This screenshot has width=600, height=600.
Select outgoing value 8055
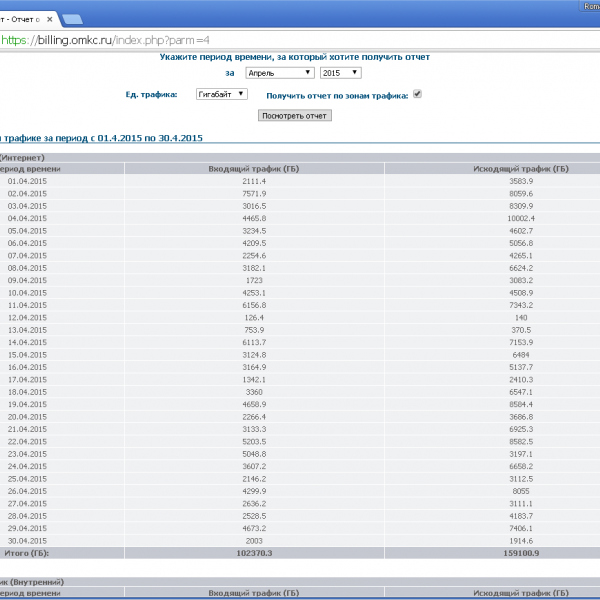[x=521, y=491]
